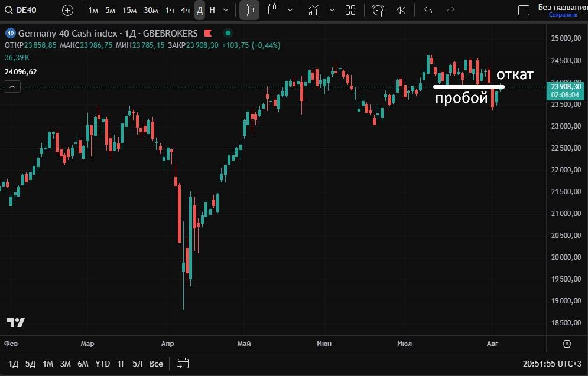Click the 20:51:55 UTC+3 timezone clock
The width and height of the screenshot is (588, 376).
551,364
